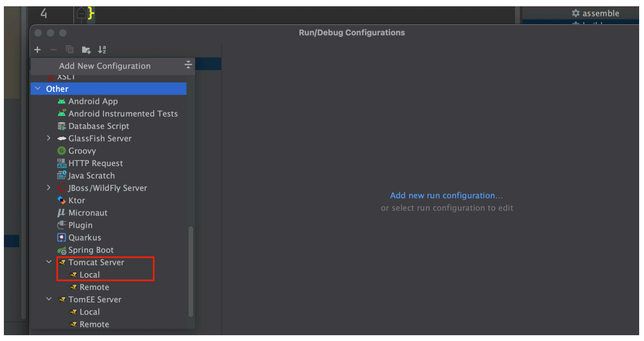Viewport: 644px width, 341px height.
Task: Click the GlassFish Server fish icon
Action: pyautogui.click(x=61, y=139)
